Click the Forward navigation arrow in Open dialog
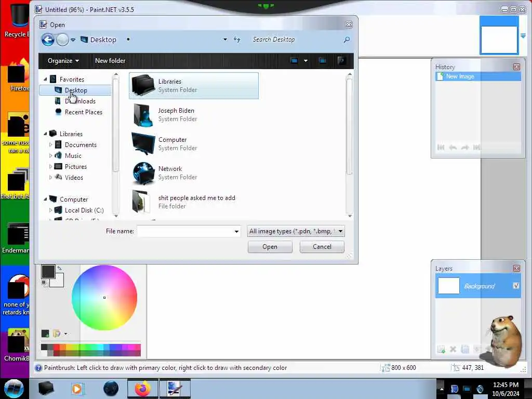The height and width of the screenshot is (399, 532). (62, 39)
